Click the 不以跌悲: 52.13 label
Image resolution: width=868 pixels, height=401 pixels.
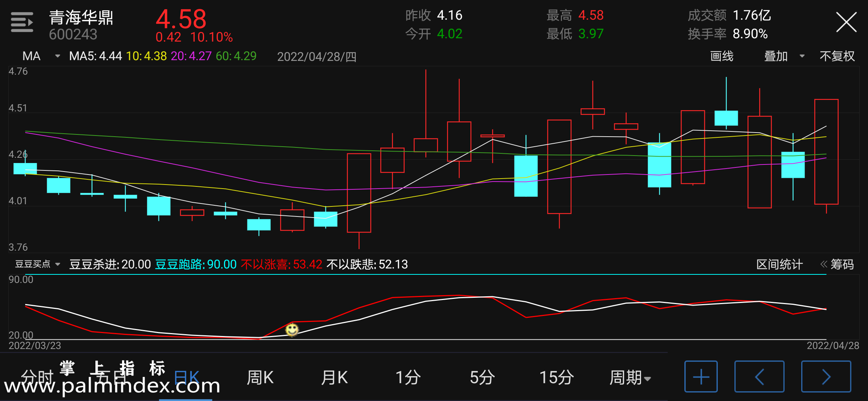(x=367, y=264)
